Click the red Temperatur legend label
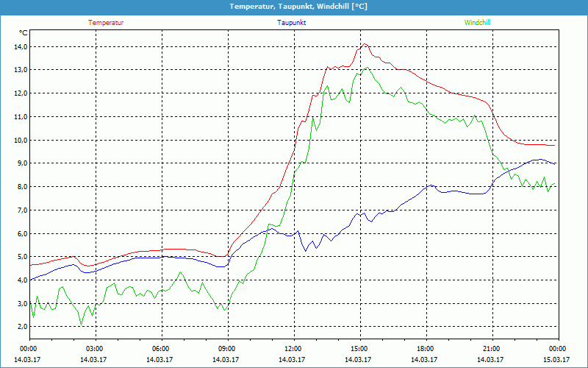Image resolution: width=588 pixels, height=368 pixels. point(106,23)
